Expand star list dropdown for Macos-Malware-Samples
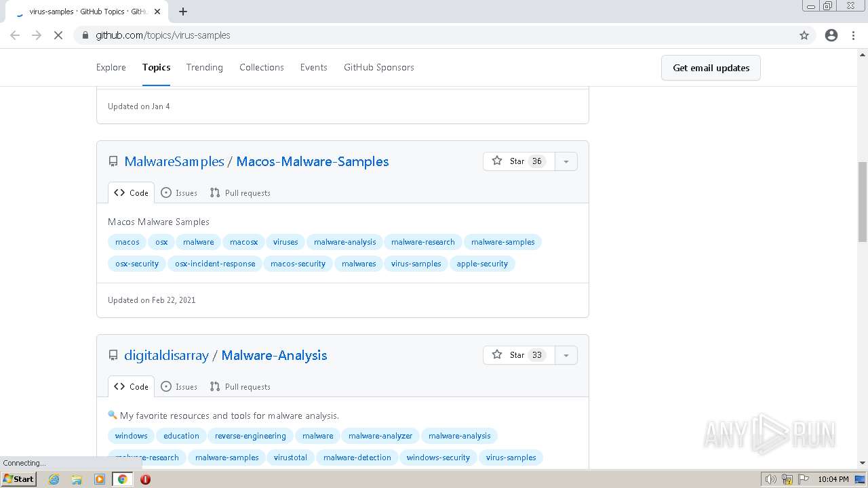This screenshot has width=868, height=488. click(566, 161)
